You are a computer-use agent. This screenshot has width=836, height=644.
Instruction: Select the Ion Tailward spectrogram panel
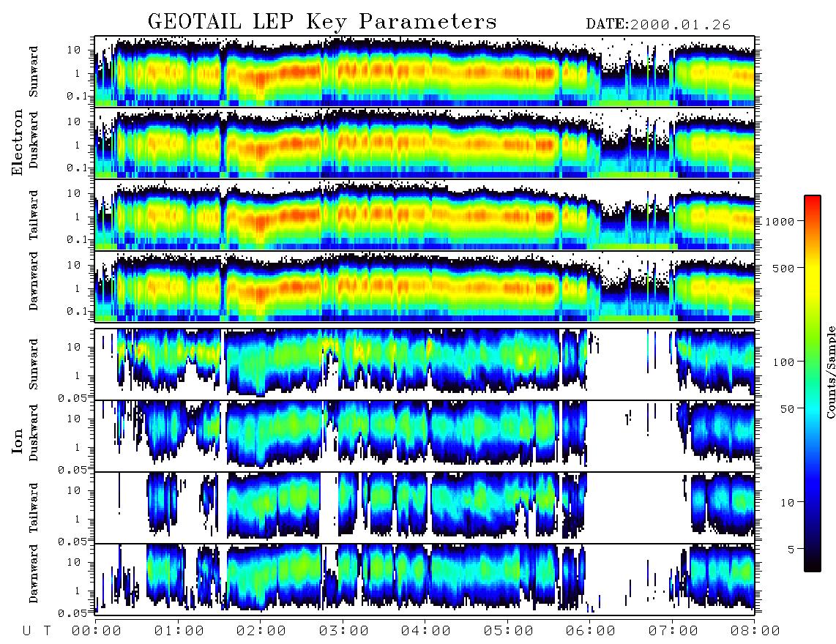(x=425, y=508)
